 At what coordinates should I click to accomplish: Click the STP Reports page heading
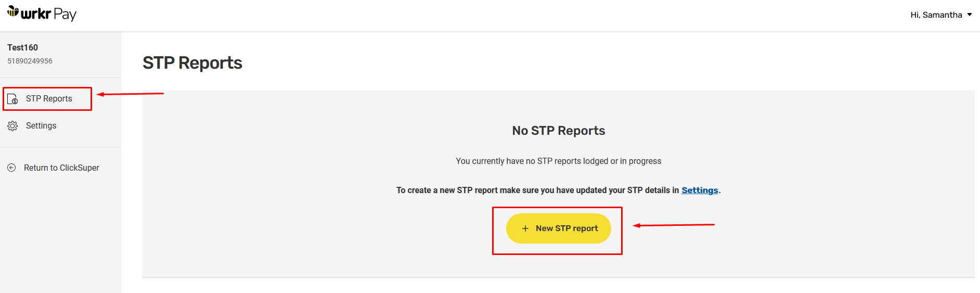192,62
